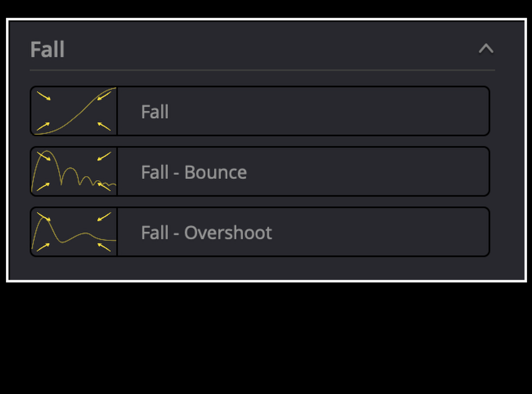Select the Fall - Overshoot preset row

pos(260,232)
